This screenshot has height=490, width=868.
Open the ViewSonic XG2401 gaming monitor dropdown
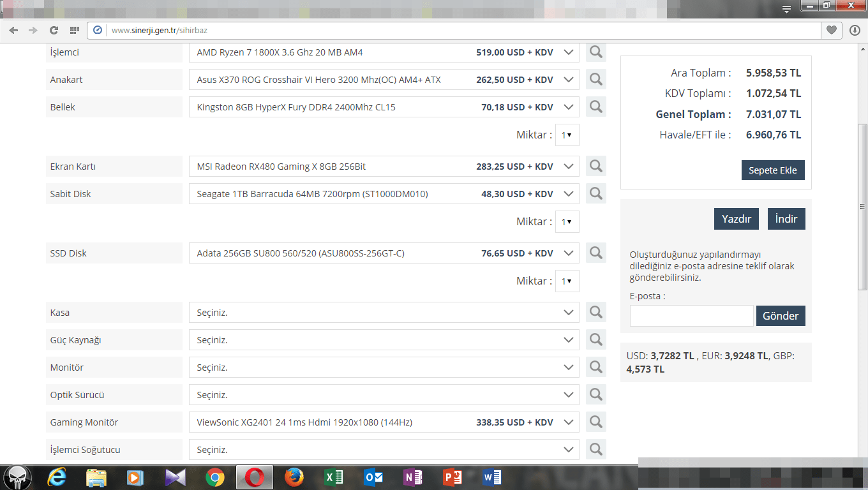pos(384,422)
